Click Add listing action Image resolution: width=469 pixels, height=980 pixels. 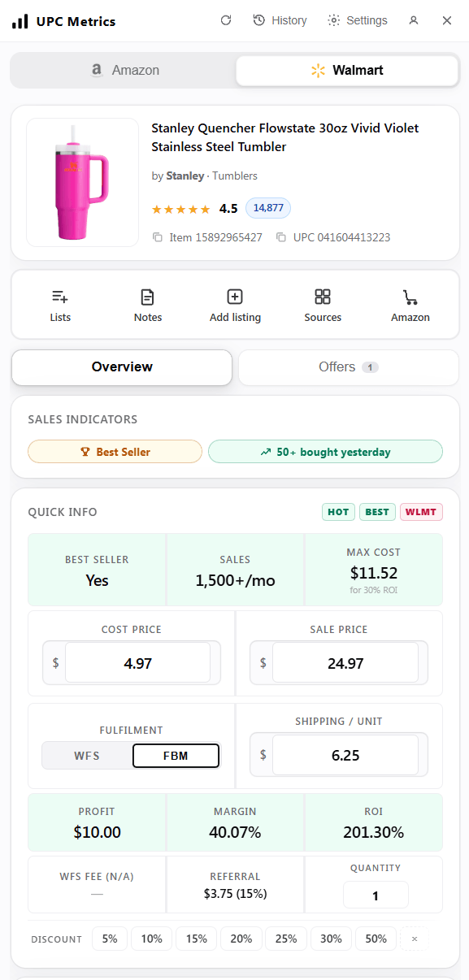click(235, 305)
